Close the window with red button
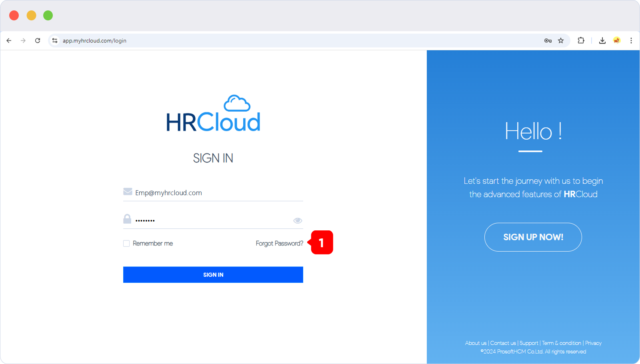 pos(14,15)
